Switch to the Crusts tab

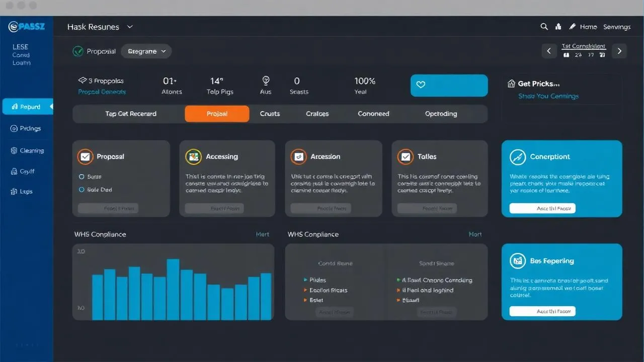pyautogui.click(x=270, y=114)
